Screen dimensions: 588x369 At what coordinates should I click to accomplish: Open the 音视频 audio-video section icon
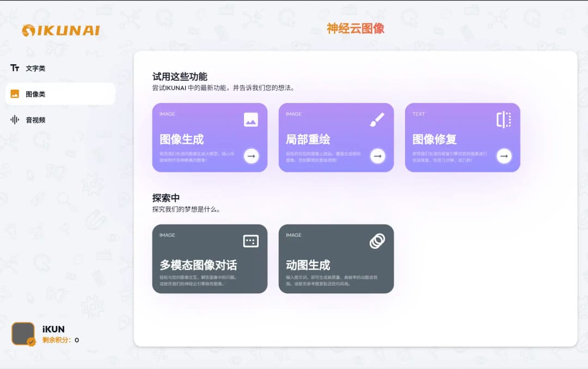coord(15,120)
